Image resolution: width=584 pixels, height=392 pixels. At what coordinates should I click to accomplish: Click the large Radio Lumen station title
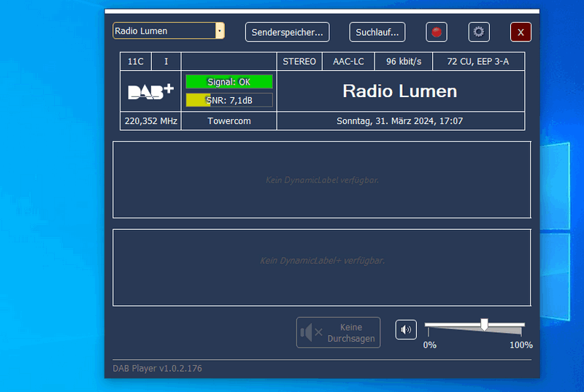point(399,91)
